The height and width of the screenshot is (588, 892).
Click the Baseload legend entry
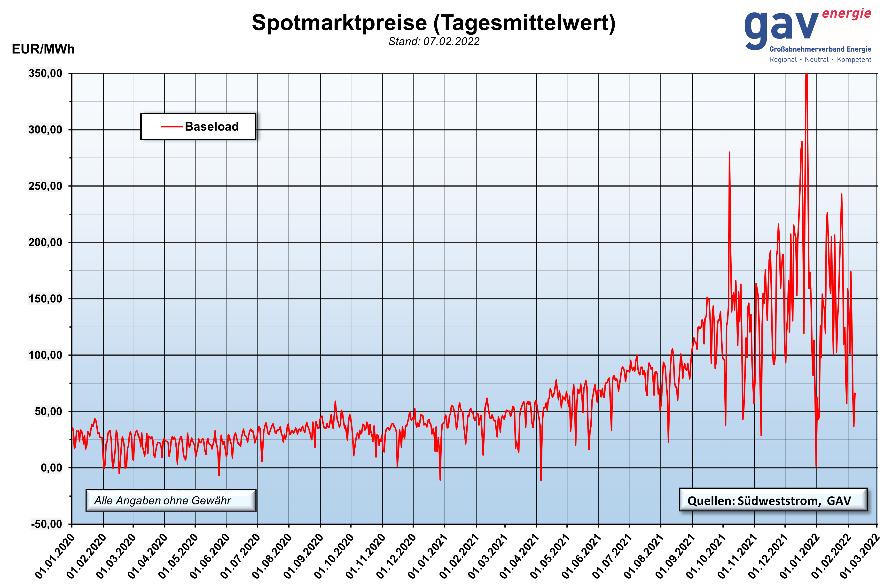[x=211, y=127]
